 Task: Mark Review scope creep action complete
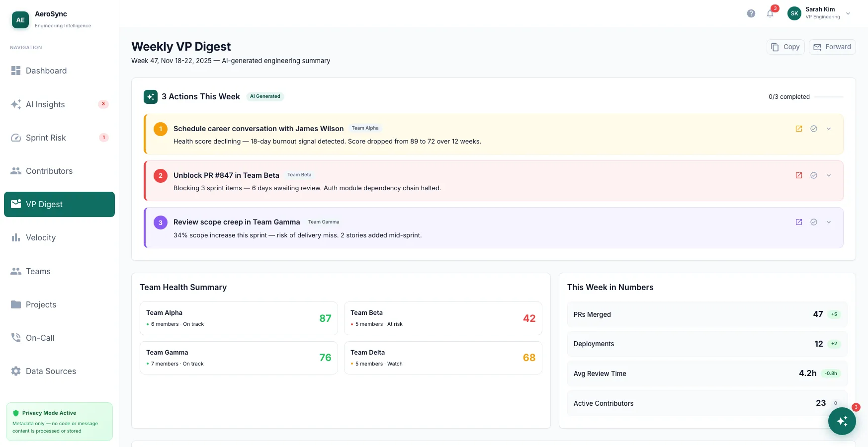coord(814,222)
